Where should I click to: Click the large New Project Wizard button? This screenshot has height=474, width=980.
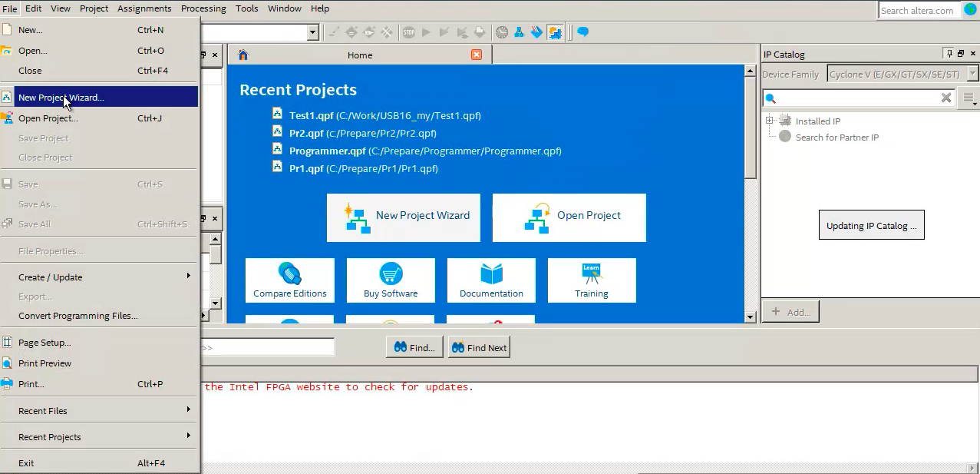(404, 217)
